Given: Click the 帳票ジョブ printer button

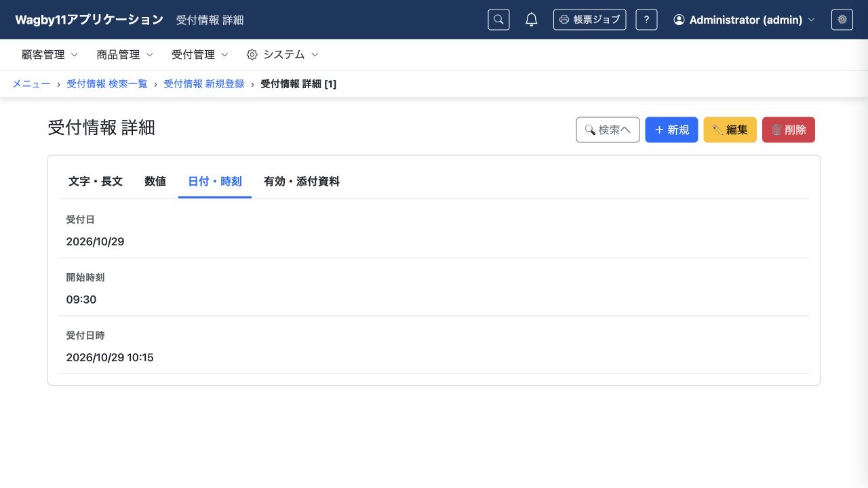Looking at the screenshot, I should (x=589, y=20).
